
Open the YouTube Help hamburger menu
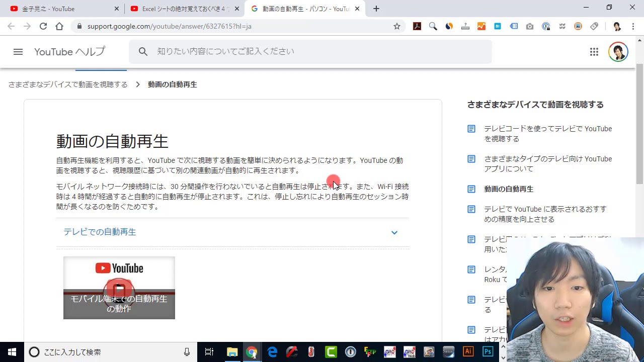pyautogui.click(x=18, y=51)
